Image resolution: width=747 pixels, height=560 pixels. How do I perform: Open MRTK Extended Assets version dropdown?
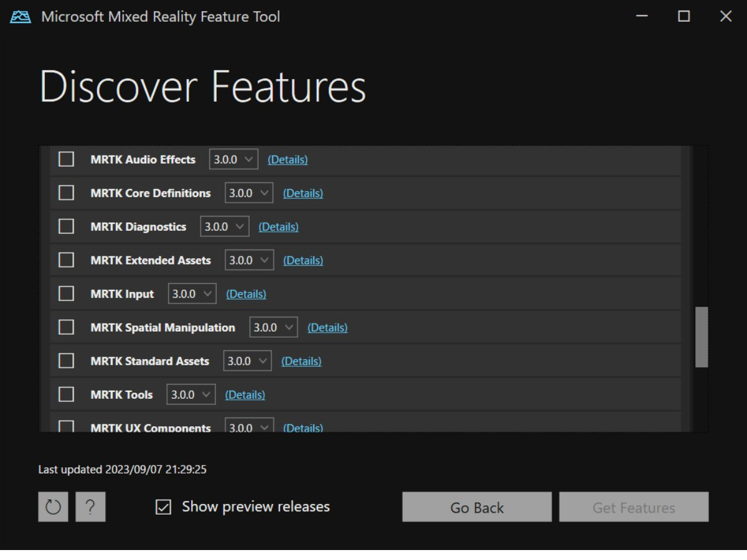(249, 260)
